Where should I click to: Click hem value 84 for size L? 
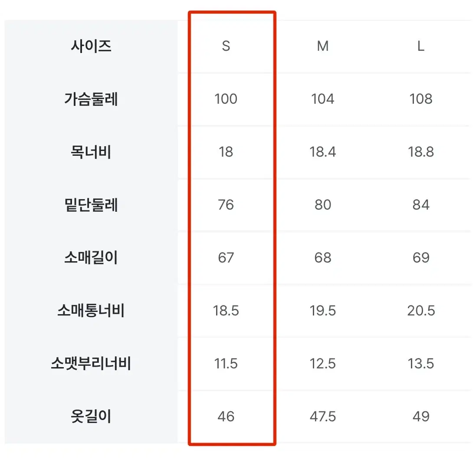(421, 205)
